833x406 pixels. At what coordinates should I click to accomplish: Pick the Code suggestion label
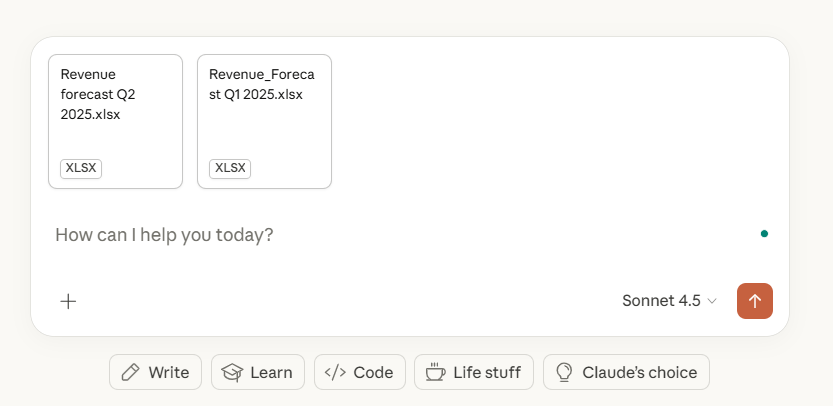(373, 373)
